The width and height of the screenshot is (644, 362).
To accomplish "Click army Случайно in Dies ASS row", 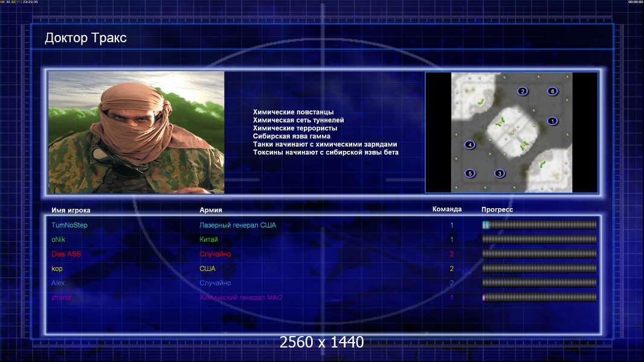I will (x=215, y=254).
